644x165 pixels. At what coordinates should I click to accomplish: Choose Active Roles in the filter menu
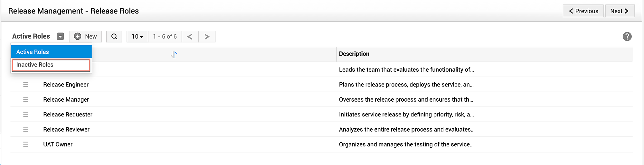pyautogui.click(x=51, y=52)
